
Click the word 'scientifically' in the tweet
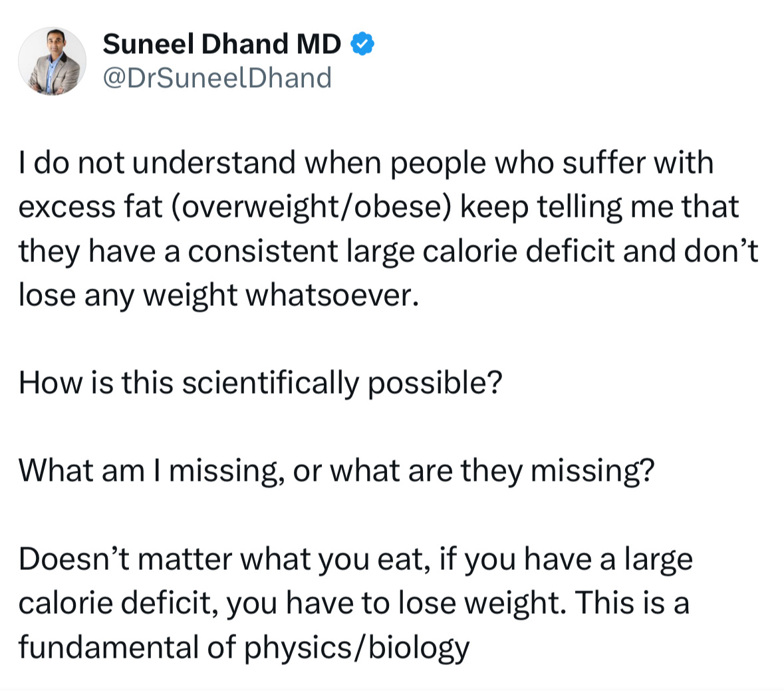(x=271, y=384)
